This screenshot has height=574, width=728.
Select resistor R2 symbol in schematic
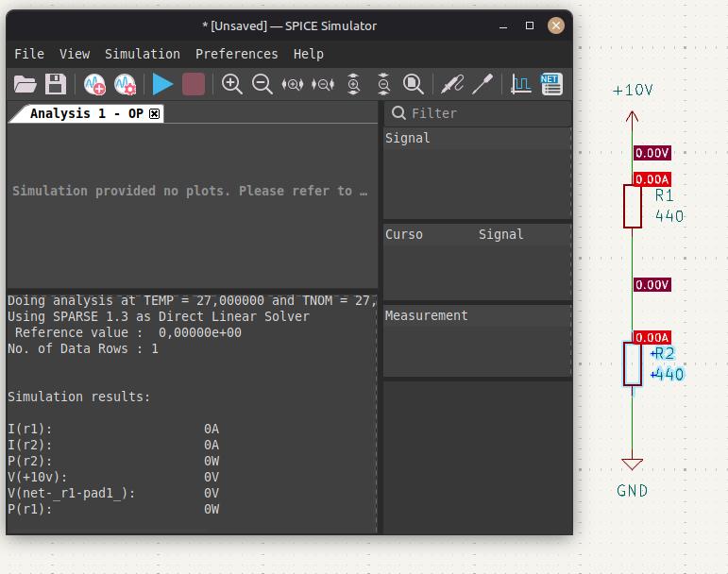pos(633,363)
